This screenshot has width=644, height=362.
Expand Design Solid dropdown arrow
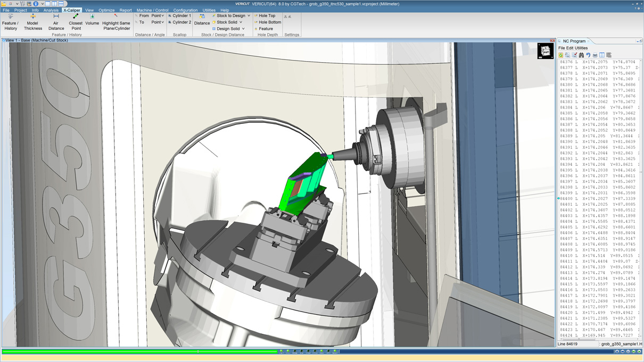pos(243,29)
